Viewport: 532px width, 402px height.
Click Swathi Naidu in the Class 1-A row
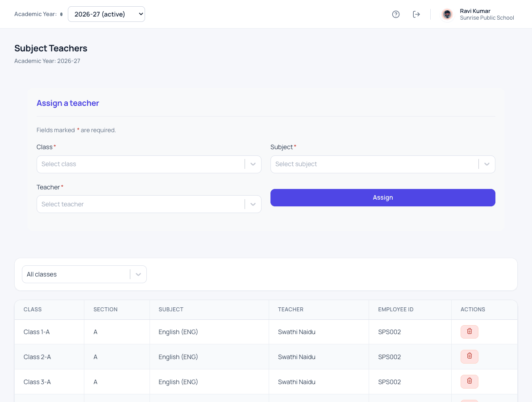pyautogui.click(x=296, y=332)
